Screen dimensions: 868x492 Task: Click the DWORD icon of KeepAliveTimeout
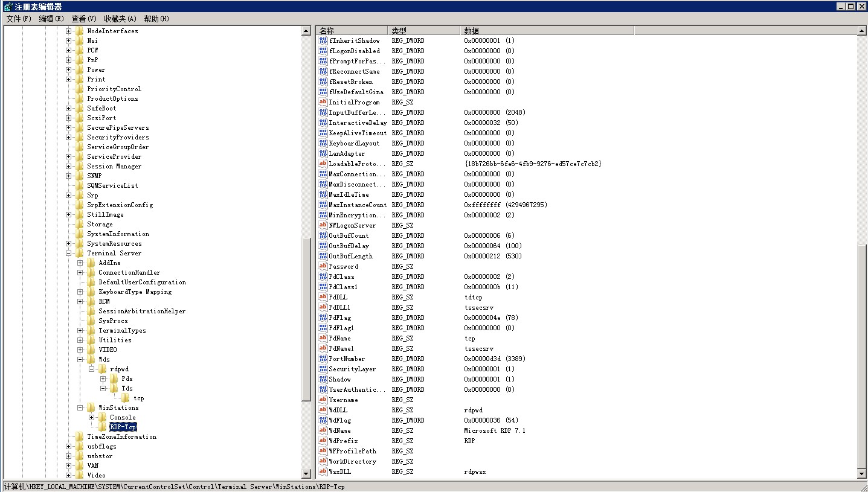tap(323, 133)
